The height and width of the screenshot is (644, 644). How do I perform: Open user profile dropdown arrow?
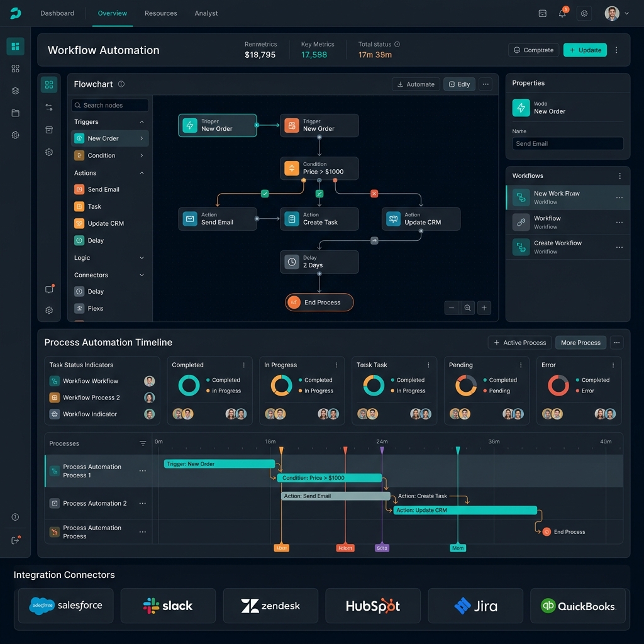pos(627,13)
